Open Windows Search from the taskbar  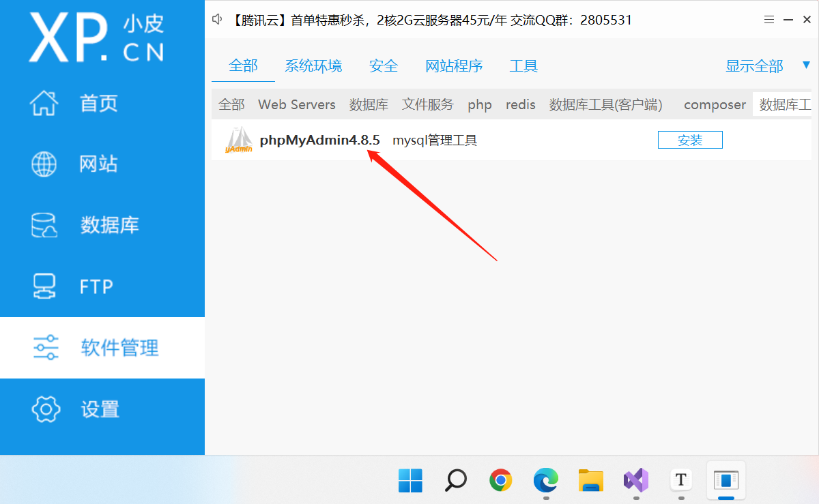point(455,481)
